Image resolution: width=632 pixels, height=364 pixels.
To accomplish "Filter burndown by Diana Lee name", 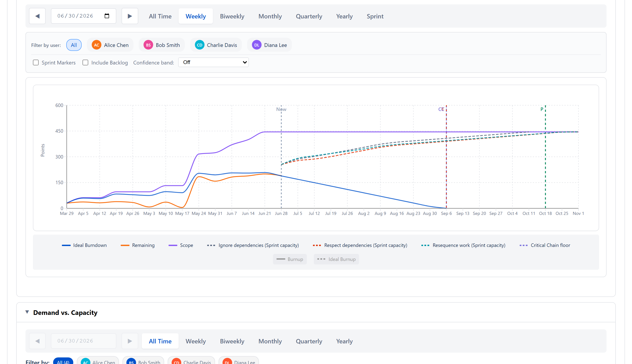I will point(275,45).
